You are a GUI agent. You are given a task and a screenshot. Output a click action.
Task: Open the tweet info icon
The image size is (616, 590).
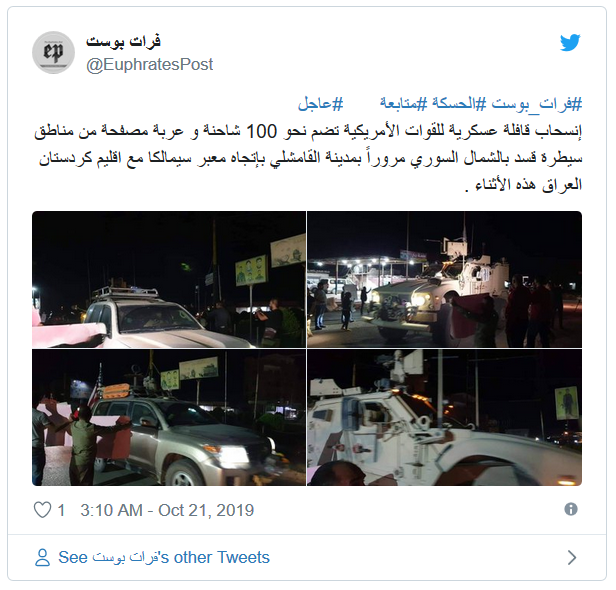[x=571, y=509]
